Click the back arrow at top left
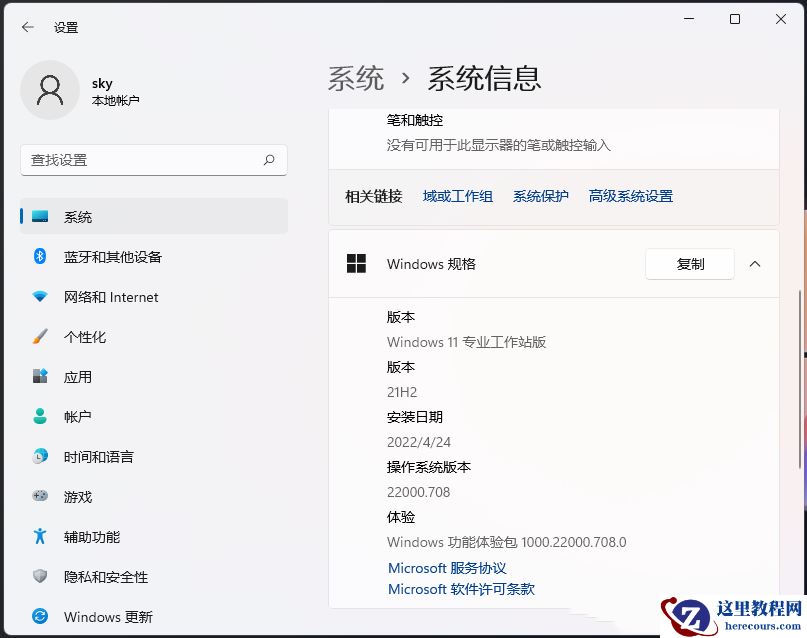 pyautogui.click(x=26, y=27)
